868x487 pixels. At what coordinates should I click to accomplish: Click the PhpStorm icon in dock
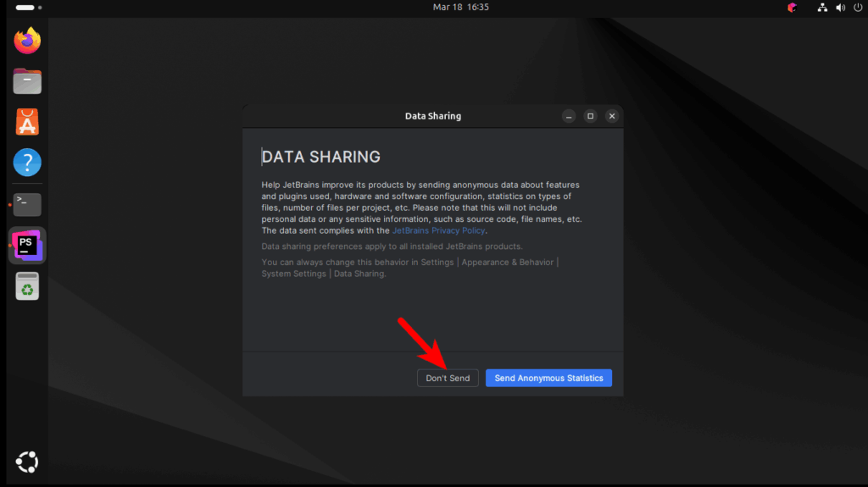click(27, 245)
